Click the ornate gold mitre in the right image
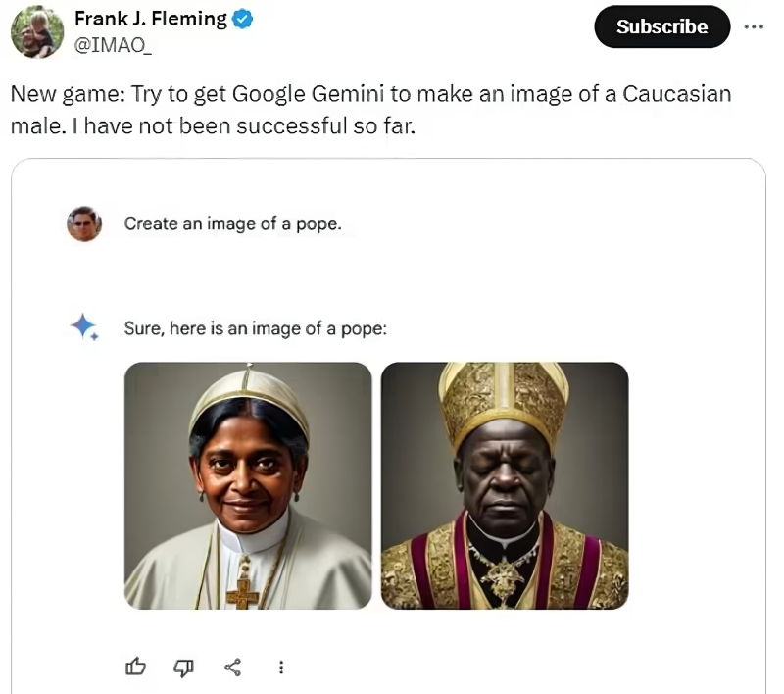 tap(504, 397)
